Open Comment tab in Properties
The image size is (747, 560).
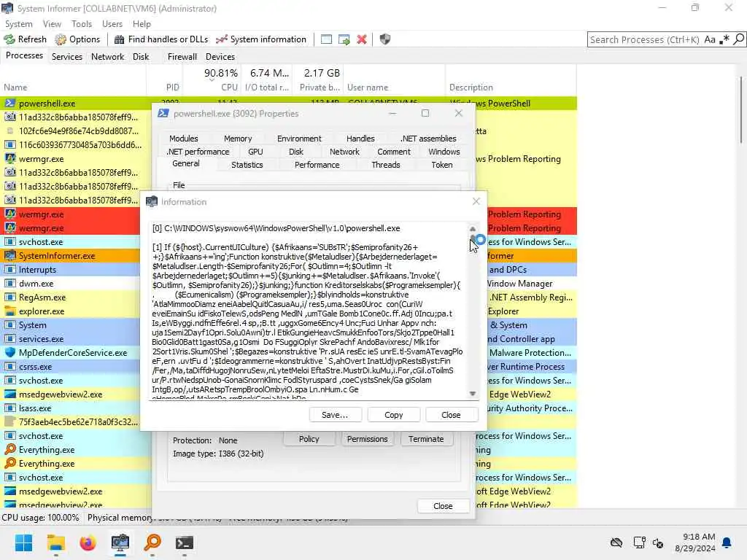pos(393,152)
